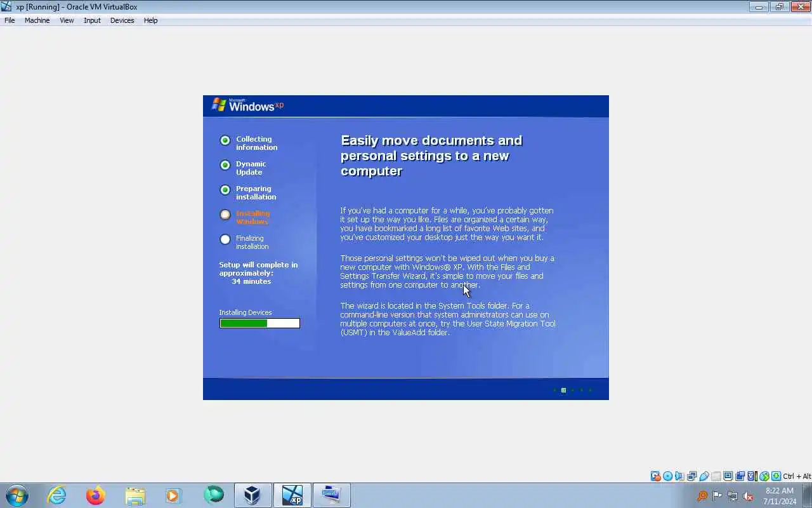Click the Show desktop strip on taskbar
Image resolution: width=812 pixels, height=508 pixels.
pos(807,495)
